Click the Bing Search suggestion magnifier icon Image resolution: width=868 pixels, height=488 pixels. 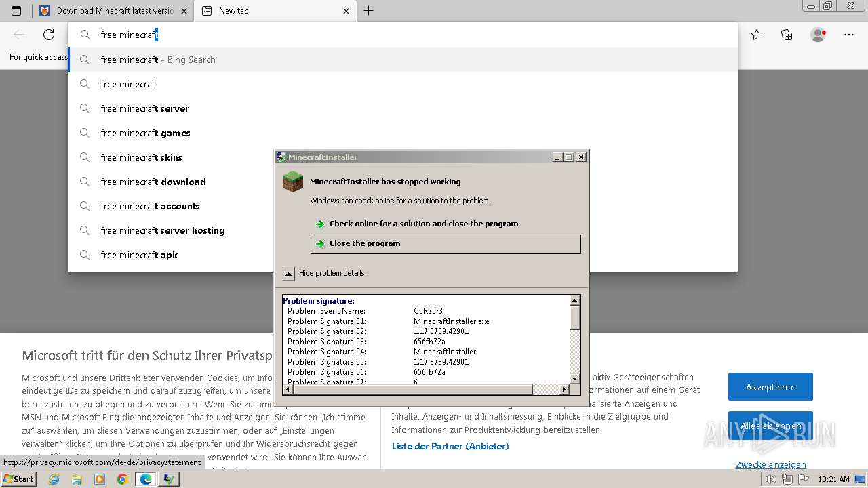tap(85, 60)
